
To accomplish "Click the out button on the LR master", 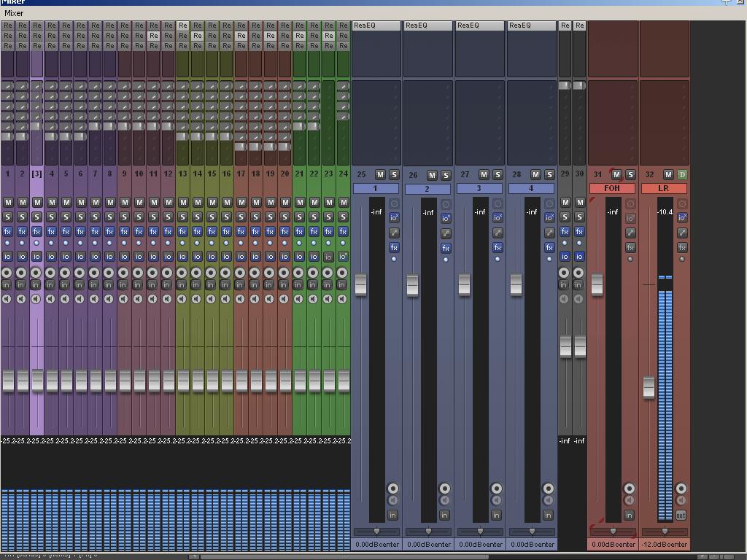I will tap(681, 514).
